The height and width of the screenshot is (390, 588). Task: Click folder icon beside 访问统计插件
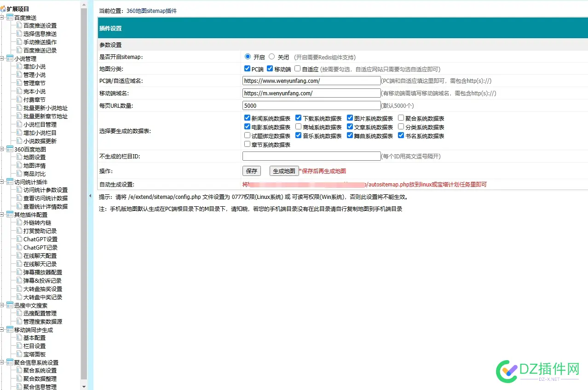[x=10, y=182]
